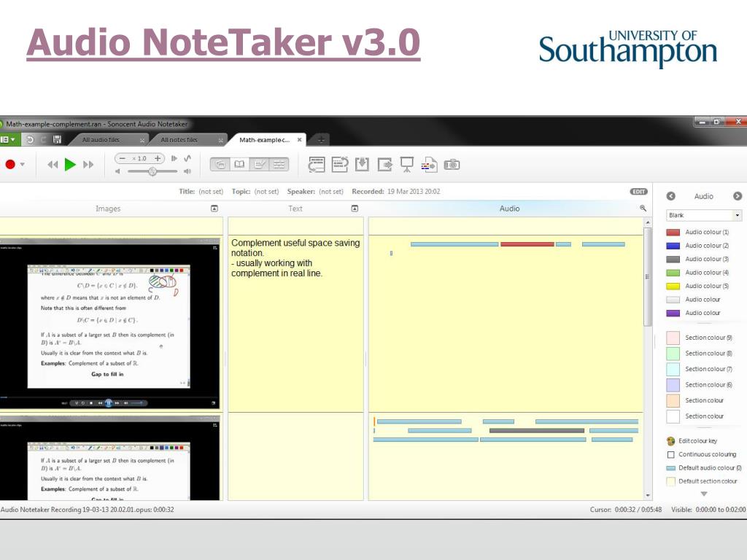Go to the next panel with the right arrow
This screenshot has height=560, width=747.
click(738, 196)
